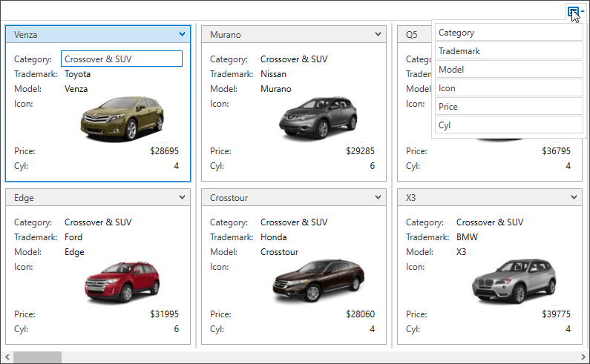Viewport: 590px width, 364px height.
Task: Collapse the Crosstour card via its chevron
Action: (x=378, y=197)
